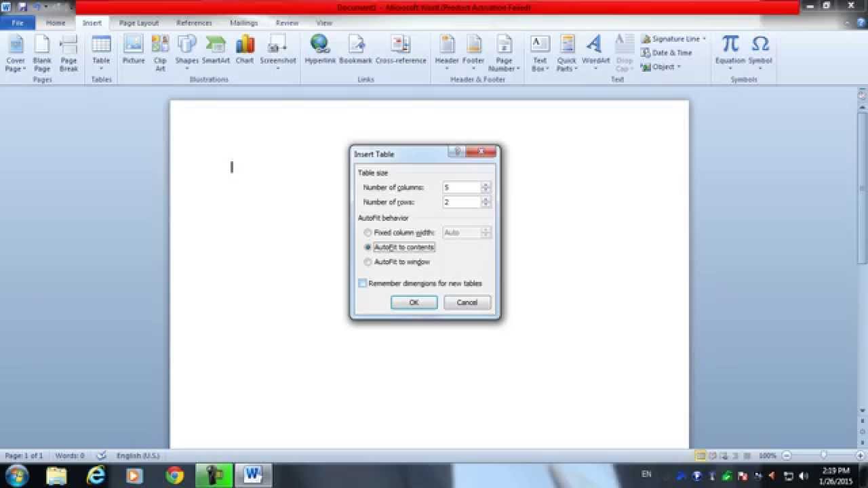Open Google Chrome from taskbar
Viewport: 868px width, 488px height.
click(x=175, y=476)
